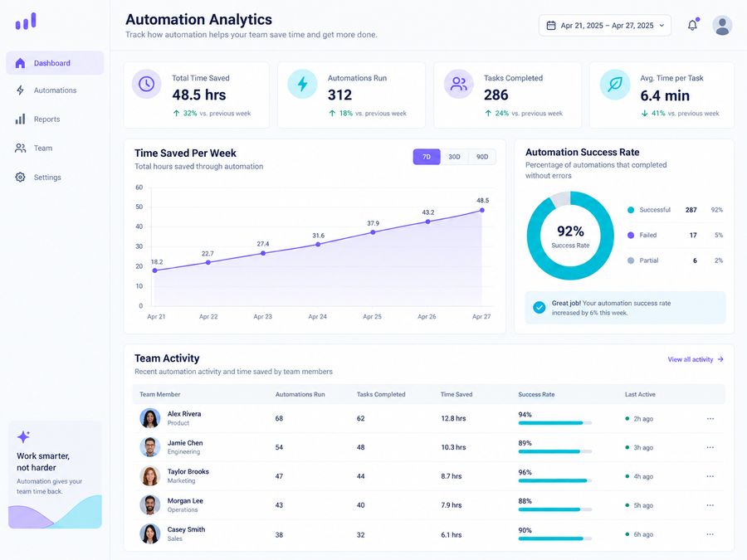Open the Apr 21 – Apr 27 date range dropdown
Screen dimensions: 747x560
click(x=604, y=25)
